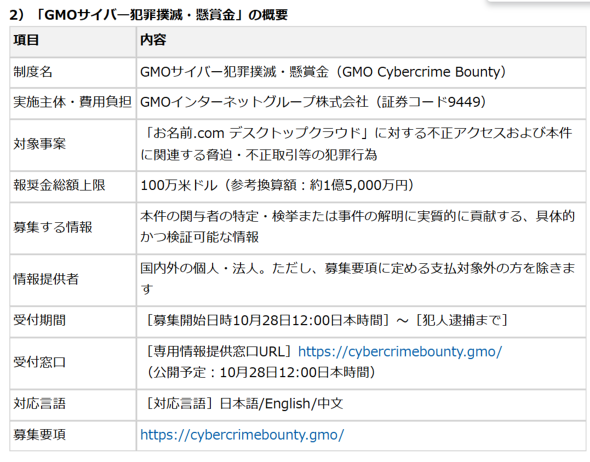Click the 対象事案 row label

(x=39, y=144)
